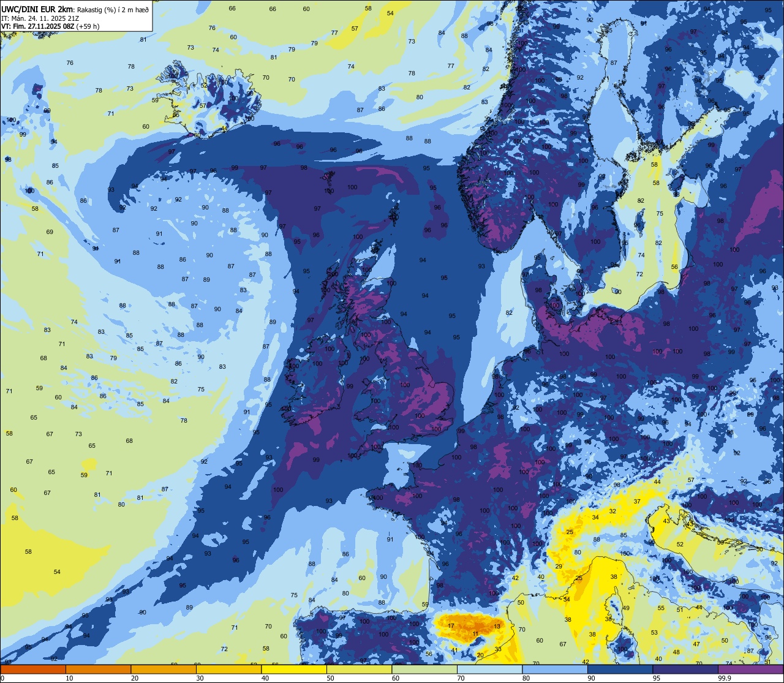Click the "(+59 h)" forecast offset text
The image size is (784, 683).
pos(87,26)
